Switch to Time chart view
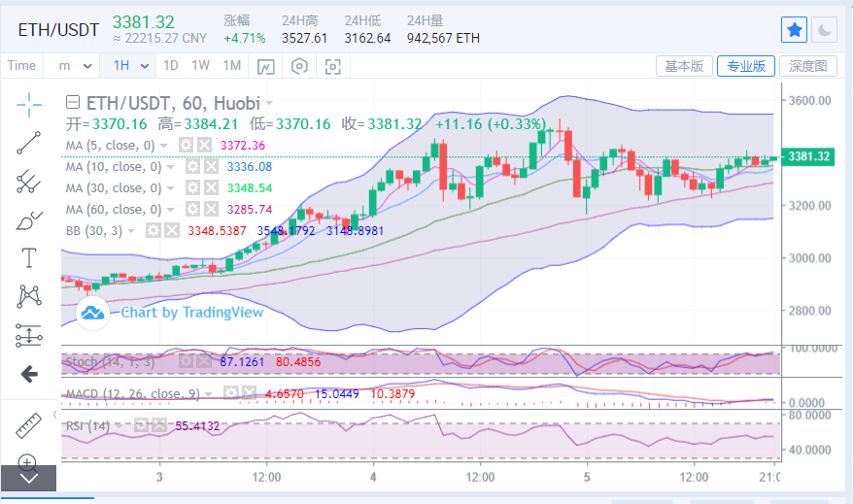 point(21,66)
